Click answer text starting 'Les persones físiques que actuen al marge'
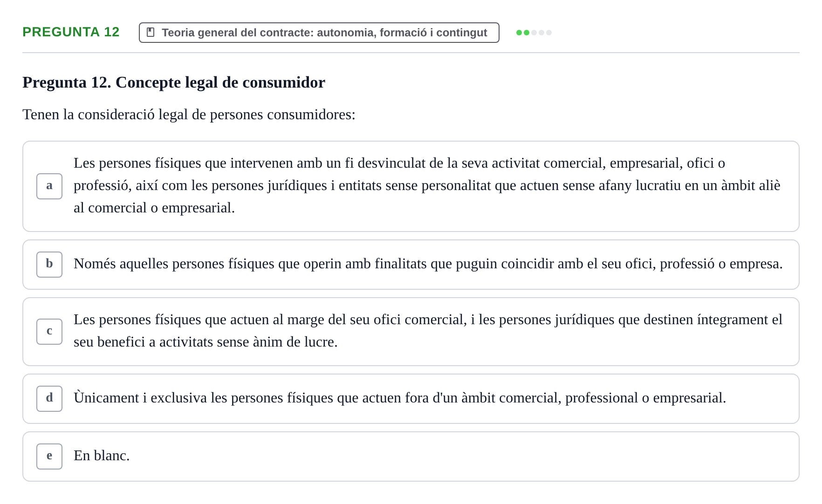 (x=428, y=331)
